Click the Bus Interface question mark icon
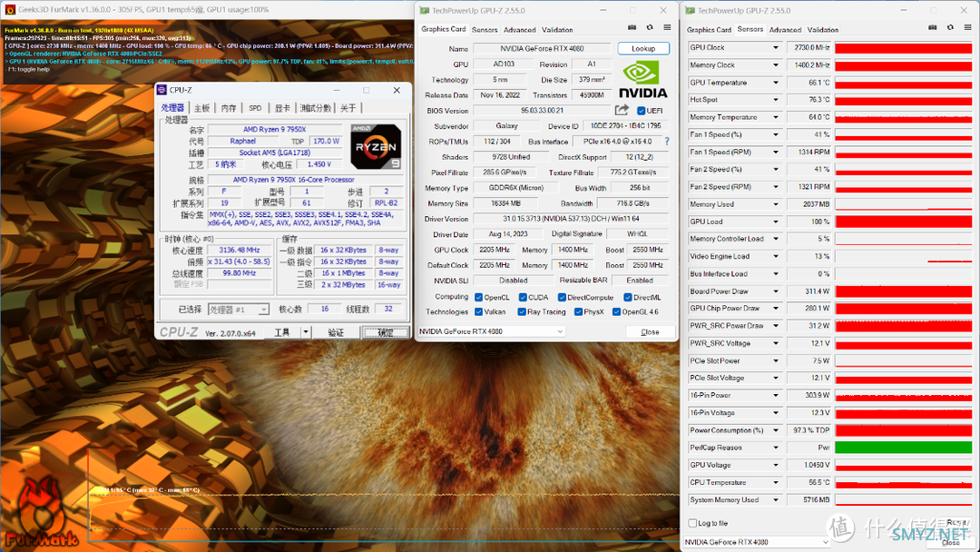 667,142
